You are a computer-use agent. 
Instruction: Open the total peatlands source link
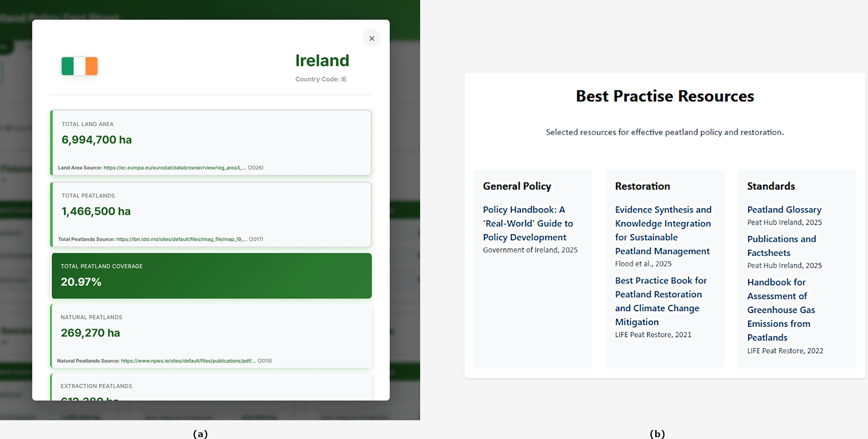[x=181, y=239]
